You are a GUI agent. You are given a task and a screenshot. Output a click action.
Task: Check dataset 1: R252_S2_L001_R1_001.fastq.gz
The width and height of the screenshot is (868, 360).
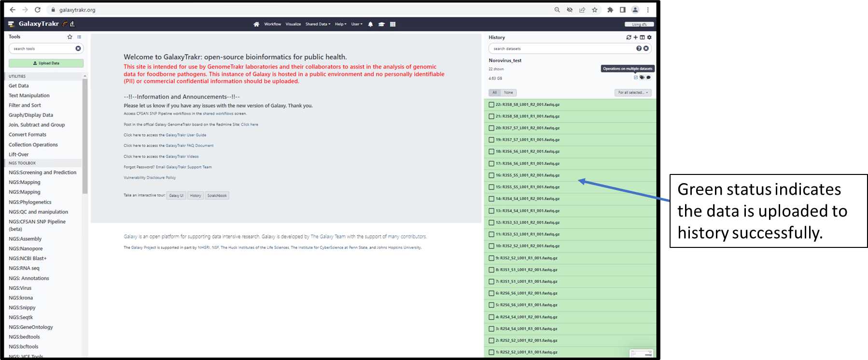tap(491, 352)
